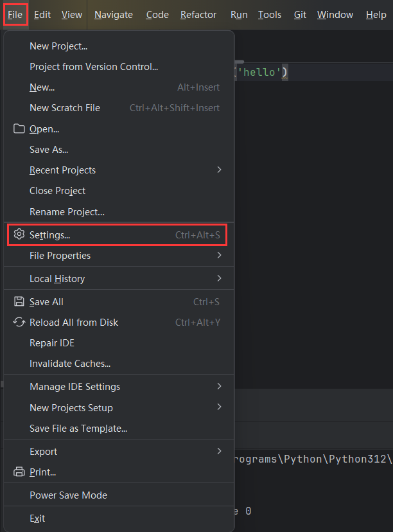The image size is (393, 532).
Task: Click Exit to quit the IDE
Action: (x=37, y=519)
